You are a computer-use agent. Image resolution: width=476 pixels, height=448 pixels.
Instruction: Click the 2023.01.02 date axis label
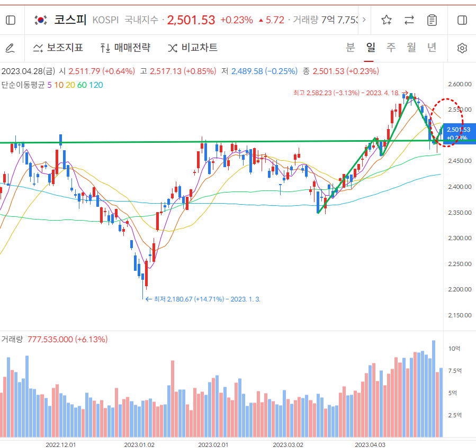tap(139, 445)
